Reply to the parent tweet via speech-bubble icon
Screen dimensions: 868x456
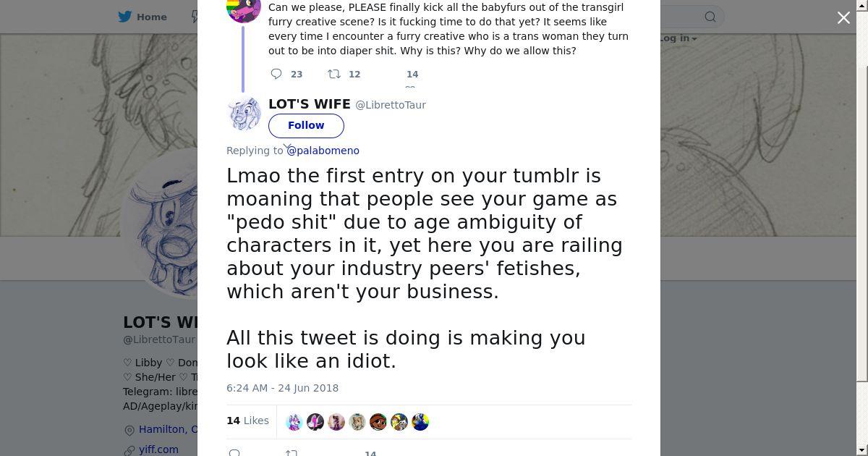[276, 74]
